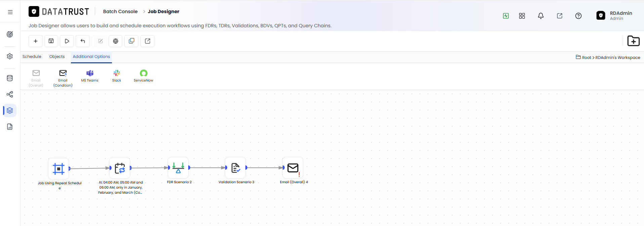Viewport: 644px width, 226px height.
Task: Select the Slack option icon
Action: [117, 76]
